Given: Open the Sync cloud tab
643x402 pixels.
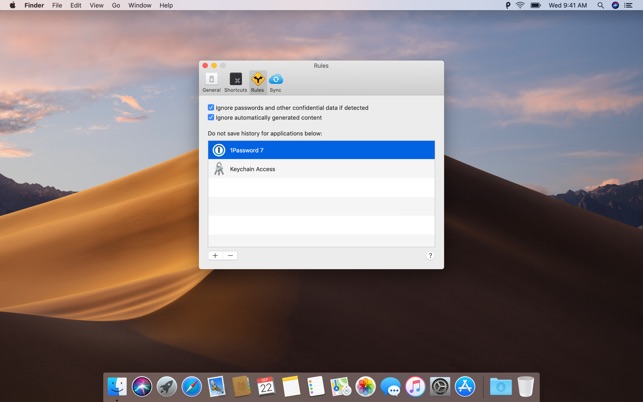Looking at the screenshot, I should (276, 82).
